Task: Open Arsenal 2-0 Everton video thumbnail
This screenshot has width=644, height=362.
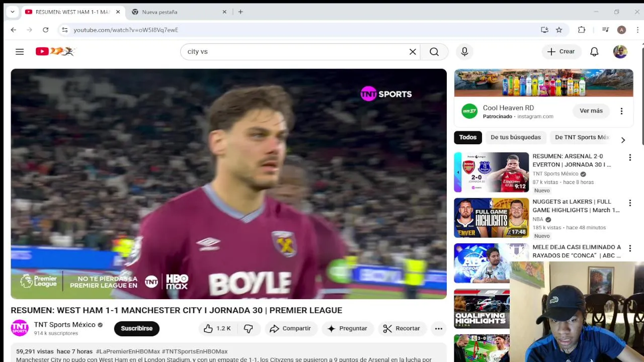Action: [x=492, y=172]
